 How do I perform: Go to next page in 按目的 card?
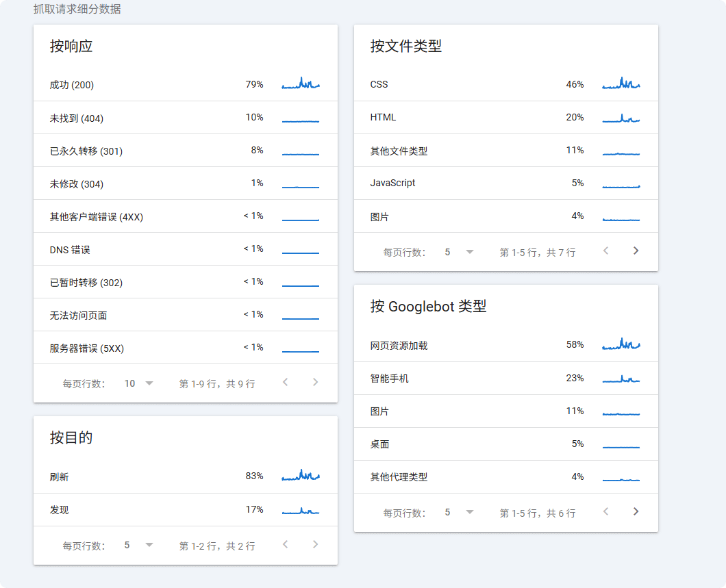[x=315, y=544]
